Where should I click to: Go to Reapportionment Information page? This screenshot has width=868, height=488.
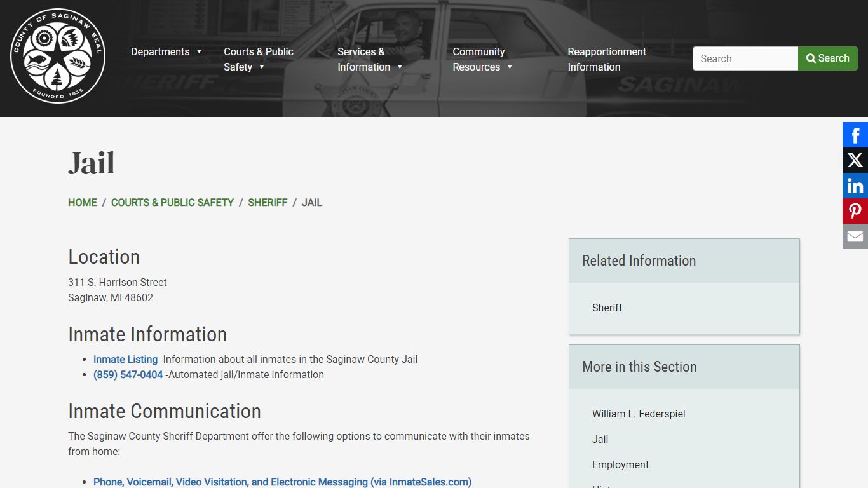pyautogui.click(x=606, y=59)
